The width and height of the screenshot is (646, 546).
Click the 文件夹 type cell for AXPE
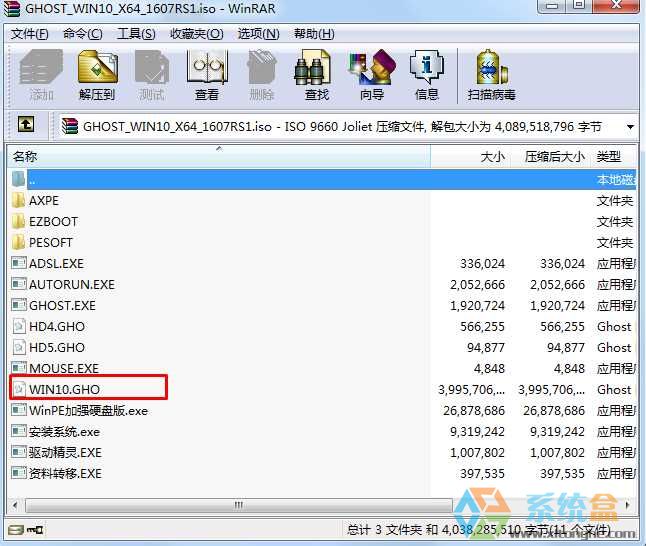615,201
